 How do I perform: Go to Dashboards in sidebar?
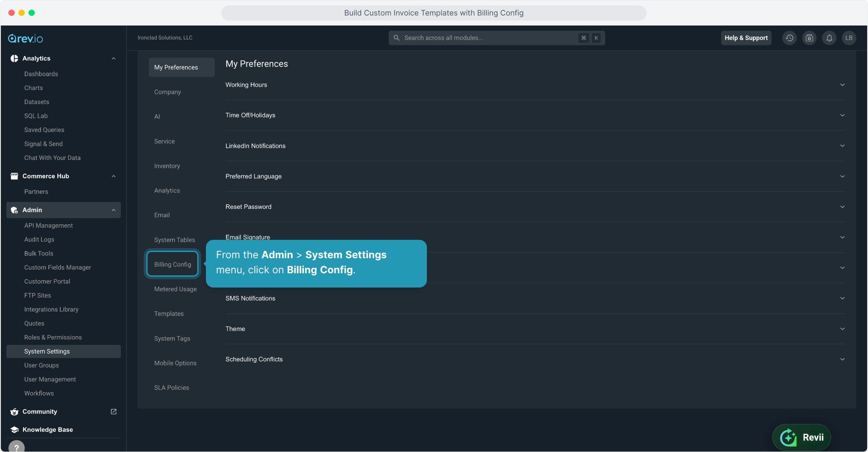pyautogui.click(x=41, y=74)
